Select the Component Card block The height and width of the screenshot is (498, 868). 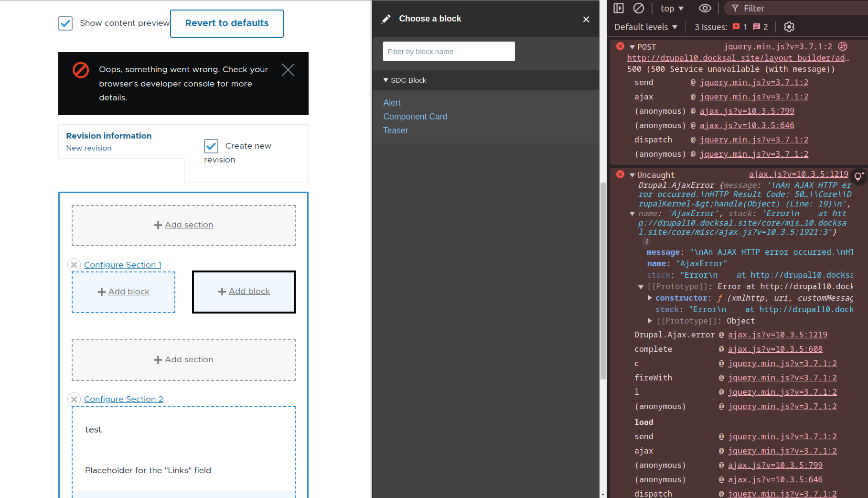click(x=415, y=116)
